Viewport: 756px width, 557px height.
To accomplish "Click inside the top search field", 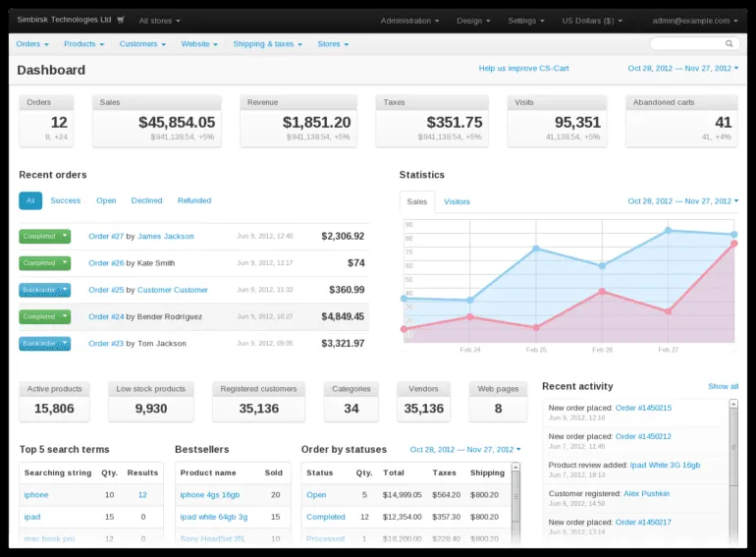I will pos(685,44).
